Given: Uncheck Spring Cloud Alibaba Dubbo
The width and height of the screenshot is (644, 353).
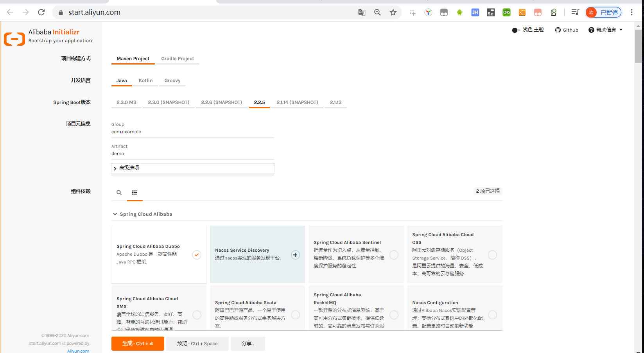Looking at the screenshot, I should coord(197,254).
